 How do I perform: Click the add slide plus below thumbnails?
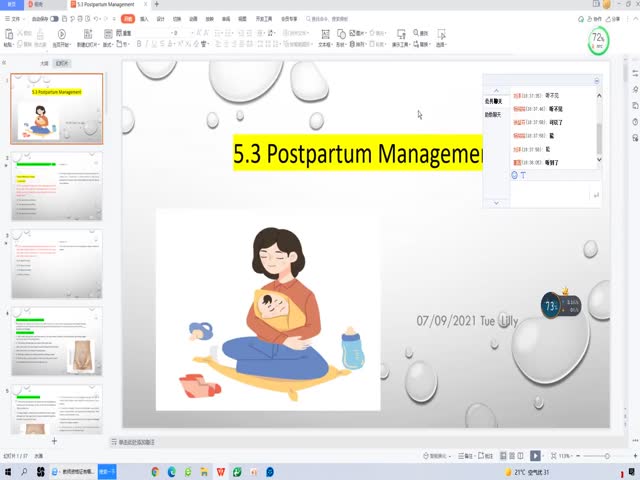point(54,440)
